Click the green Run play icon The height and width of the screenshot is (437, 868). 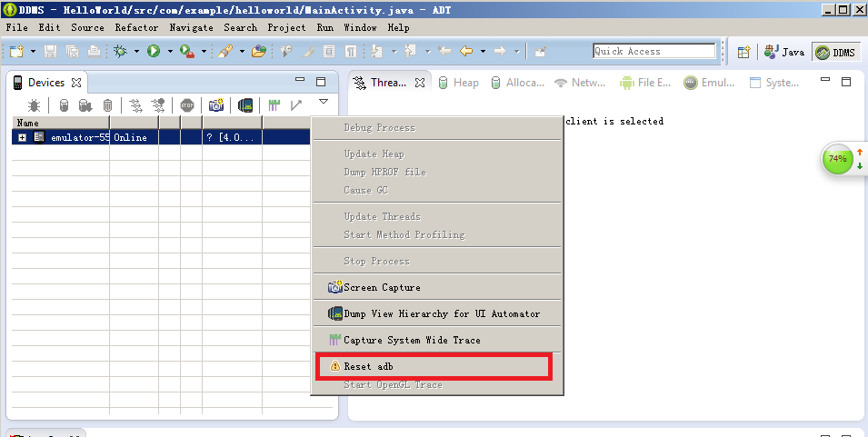point(154,52)
